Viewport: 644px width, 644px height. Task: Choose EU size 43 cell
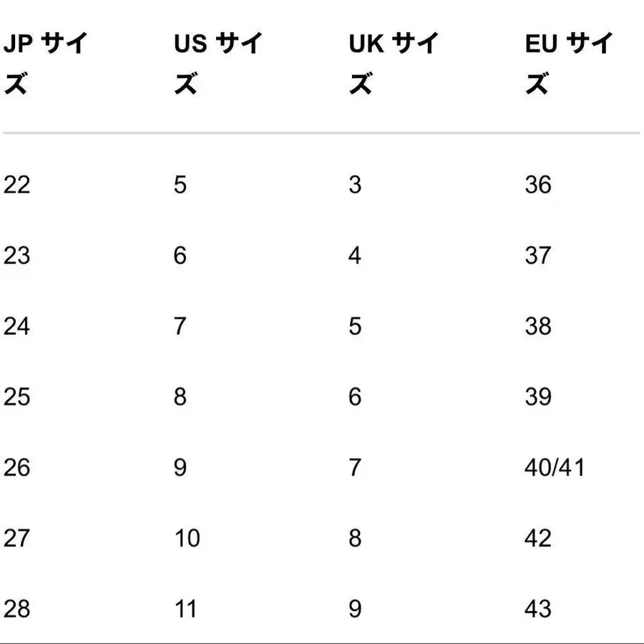(x=538, y=609)
